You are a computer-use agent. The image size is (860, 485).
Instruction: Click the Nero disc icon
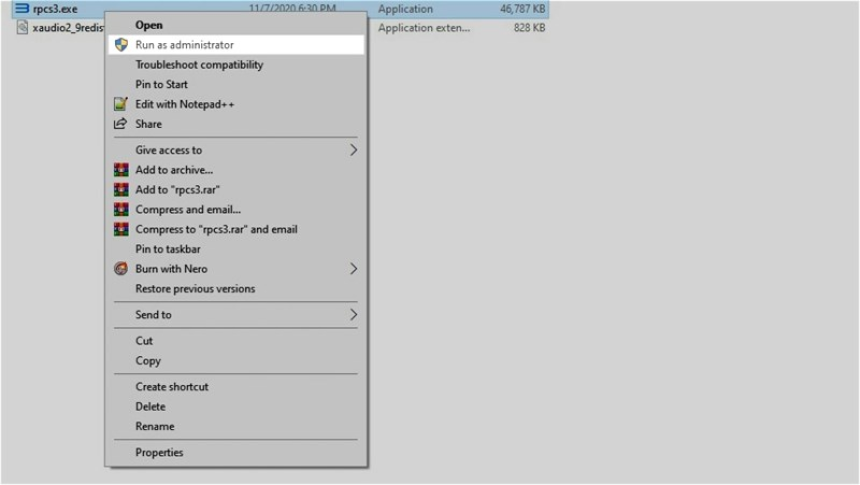coord(121,268)
